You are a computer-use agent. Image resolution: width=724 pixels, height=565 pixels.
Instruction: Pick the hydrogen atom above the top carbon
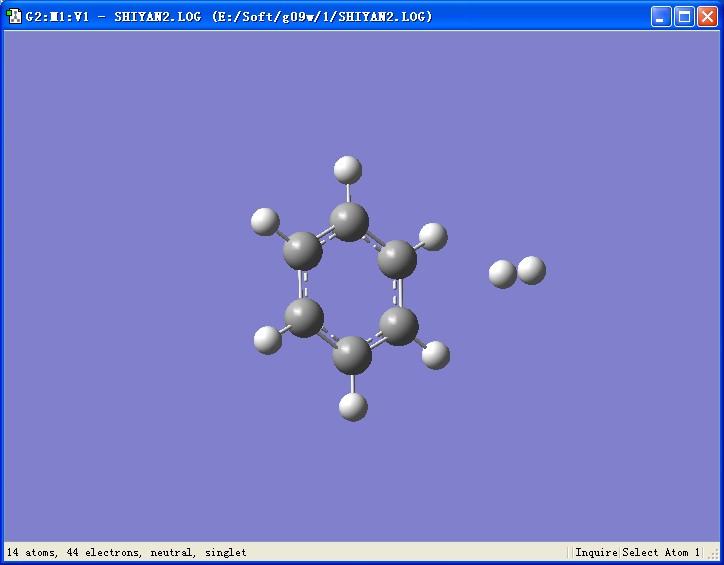[348, 169]
